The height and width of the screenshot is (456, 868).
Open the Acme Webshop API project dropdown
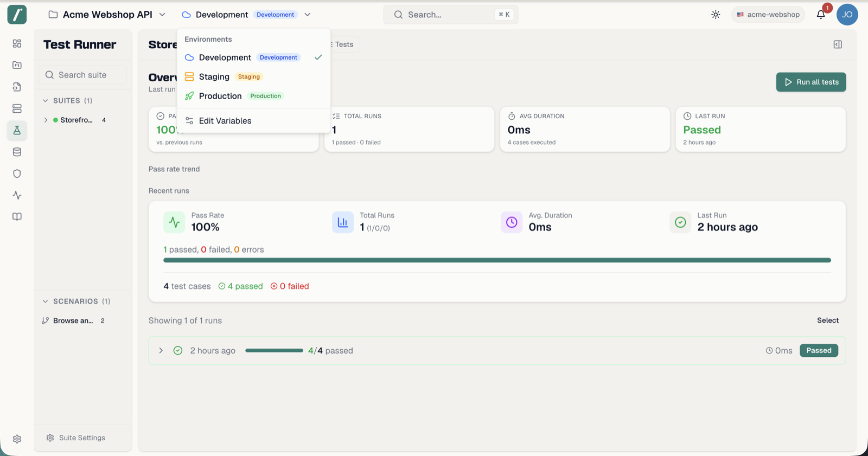(x=107, y=15)
